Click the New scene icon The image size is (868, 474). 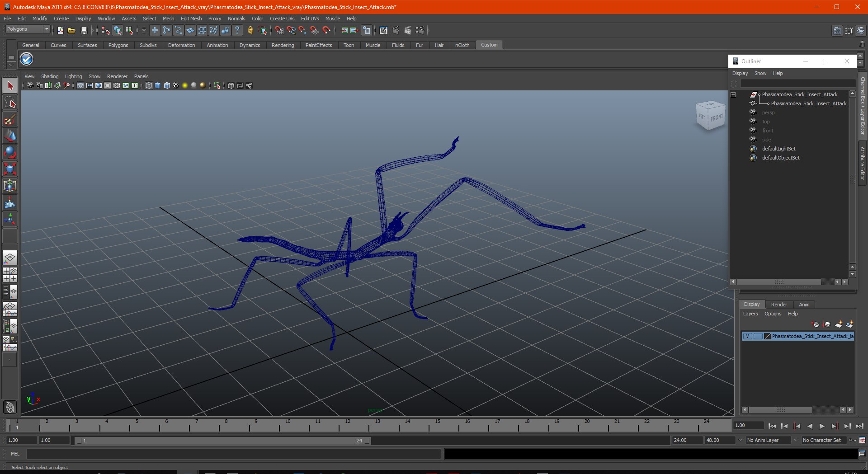pos(60,30)
